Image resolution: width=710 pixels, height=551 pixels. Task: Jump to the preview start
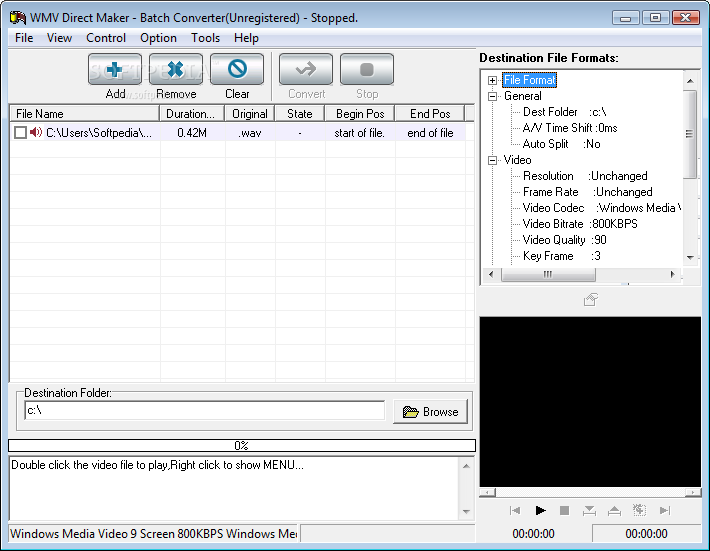point(515,510)
